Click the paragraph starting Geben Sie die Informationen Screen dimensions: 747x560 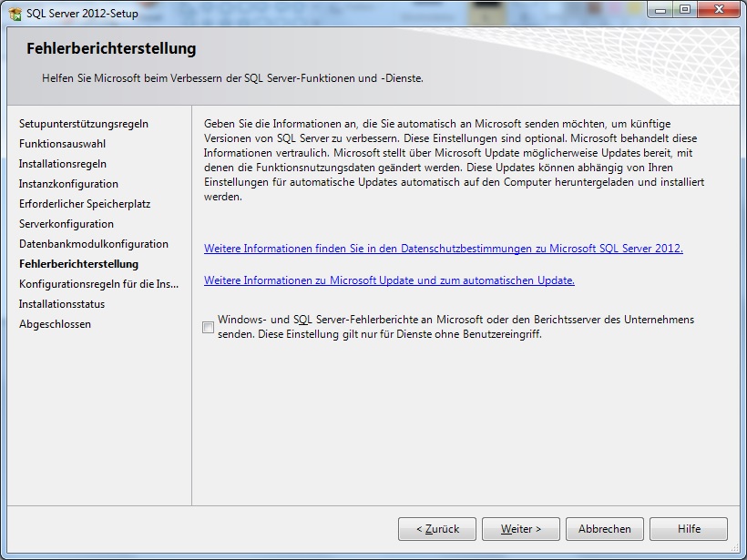(454, 160)
